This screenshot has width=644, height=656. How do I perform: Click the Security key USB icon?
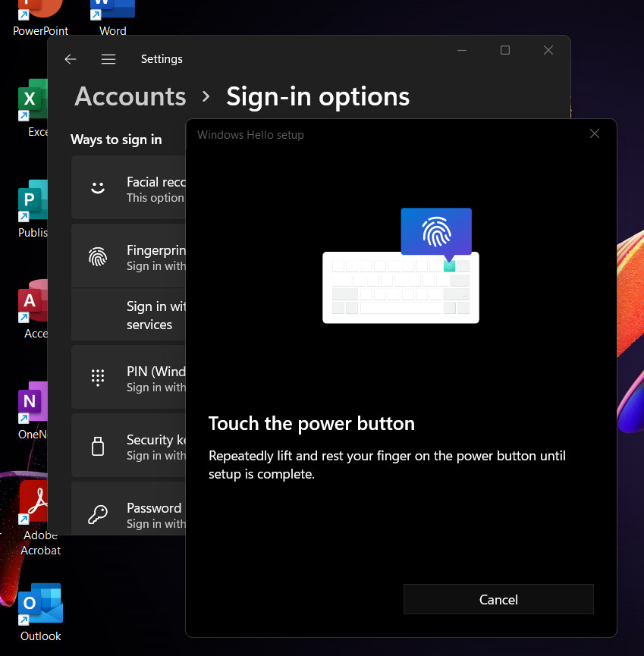(98, 446)
